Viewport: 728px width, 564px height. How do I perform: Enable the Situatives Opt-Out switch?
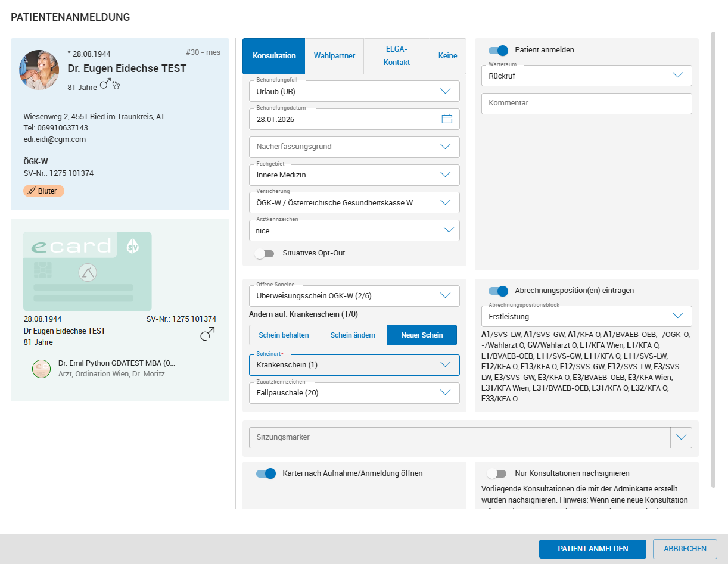(x=264, y=253)
